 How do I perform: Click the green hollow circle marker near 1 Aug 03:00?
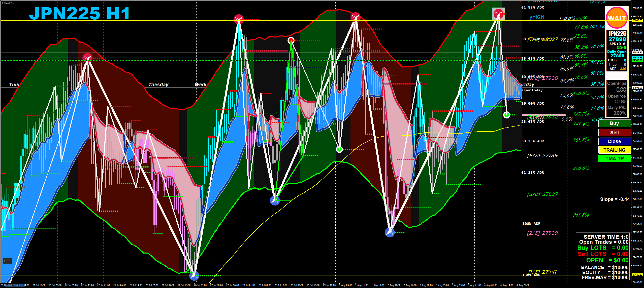339,149
